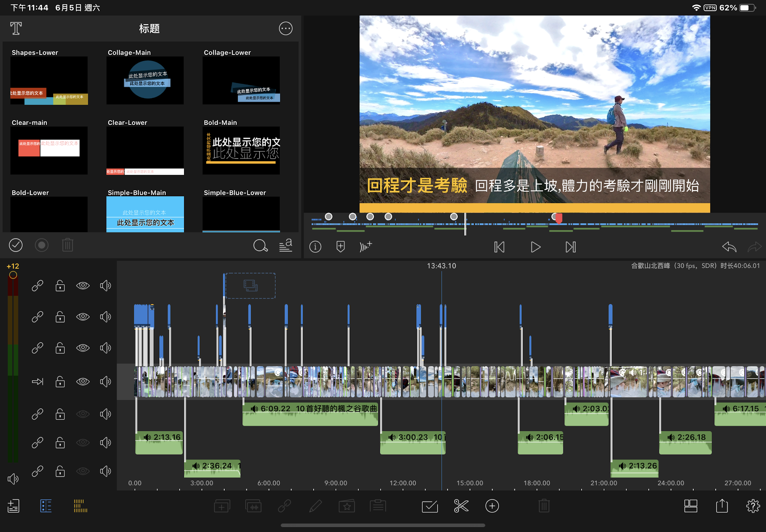Toggle lock on the bottom audio track
Viewport: 766px width, 532px height.
(x=60, y=471)
